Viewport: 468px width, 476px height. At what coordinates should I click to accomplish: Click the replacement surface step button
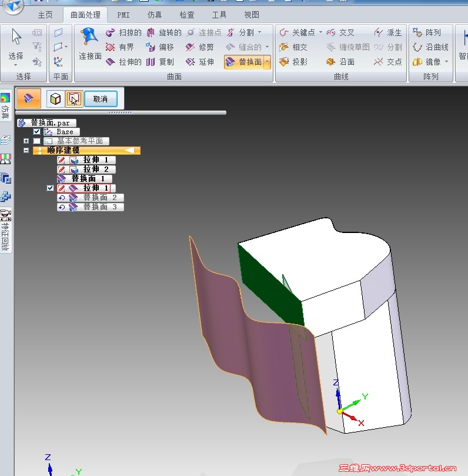pyautogui.click(x=74, y=99)
